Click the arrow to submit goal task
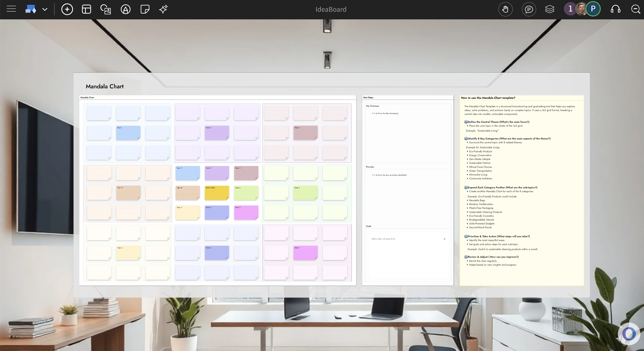This screenshot has width=644, height=351. pos(444,239)
